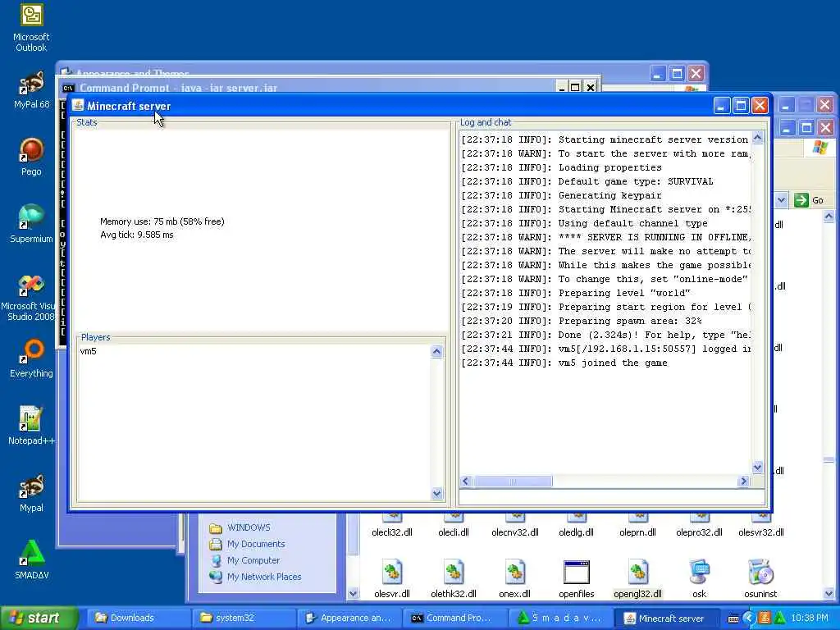Switch to system32 taskbar button

coord(242,618)
